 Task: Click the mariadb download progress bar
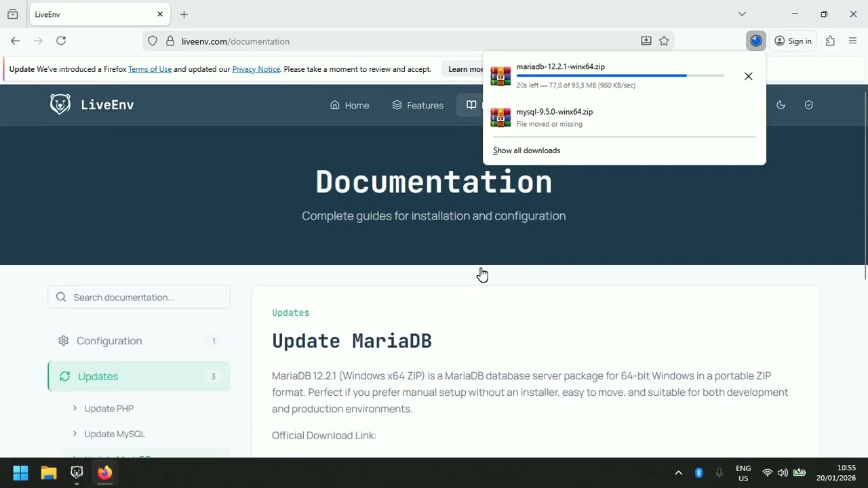pos(620,76)
